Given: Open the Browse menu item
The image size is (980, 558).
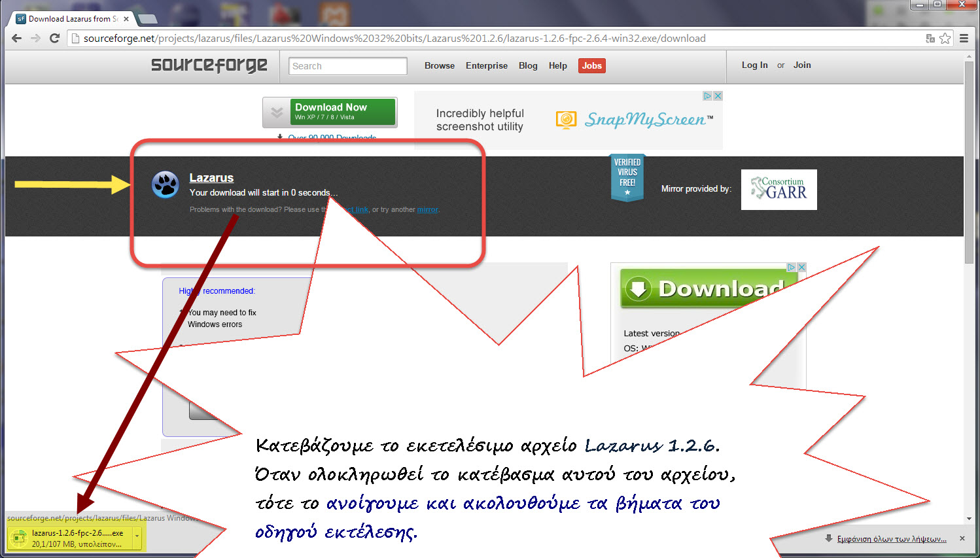Looking at the screenshot, I should click(x=440, y=65).
